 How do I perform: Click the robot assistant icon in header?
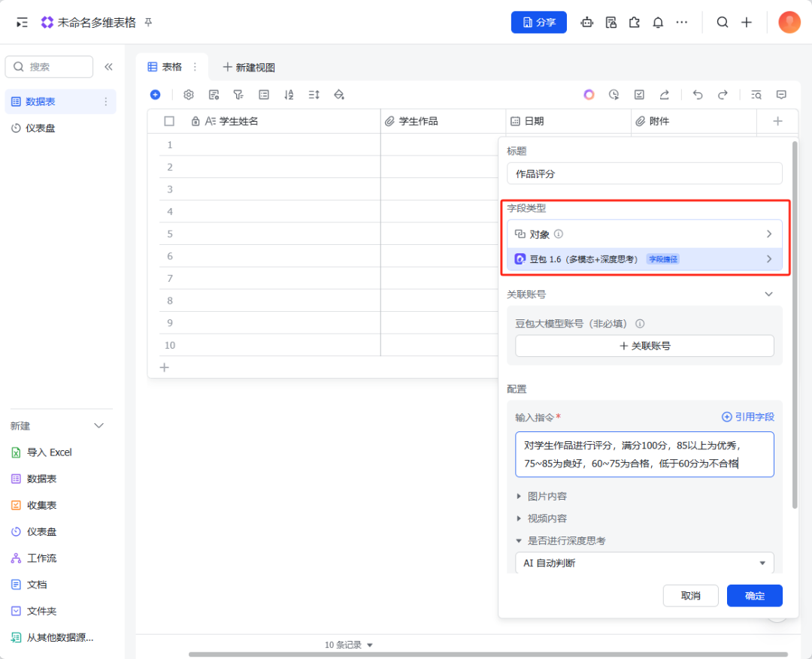587,23
